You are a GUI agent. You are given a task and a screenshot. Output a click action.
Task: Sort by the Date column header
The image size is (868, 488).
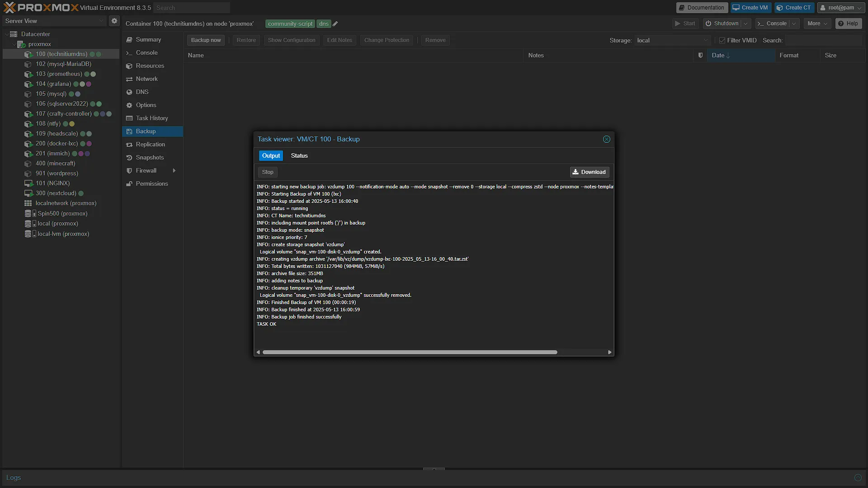[x=741, y=55]
